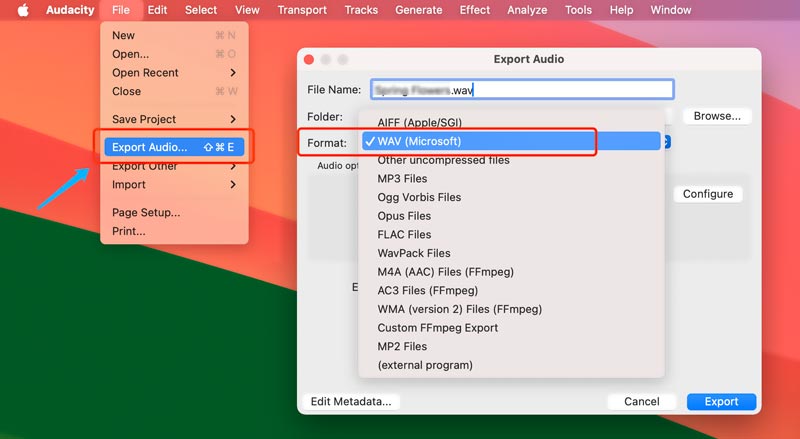The image size is (800, 439).
Task: Cancel the Export Audio dialog
Action: click(642, 402)
